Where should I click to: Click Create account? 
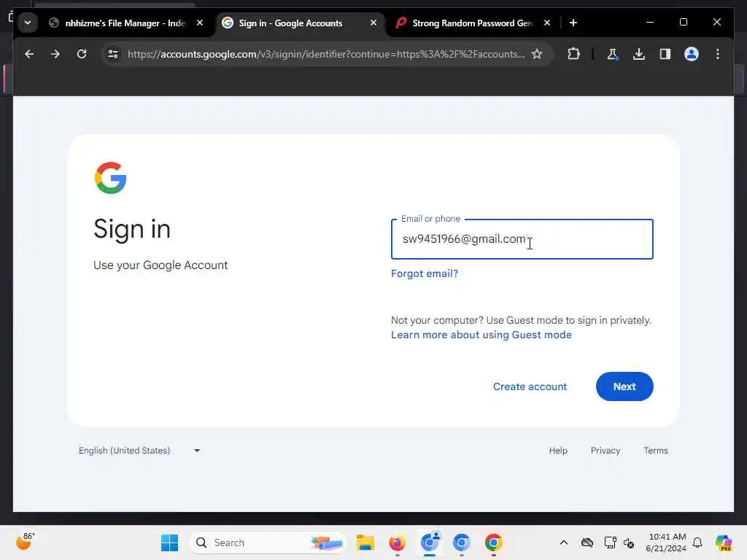pos(530,386)
